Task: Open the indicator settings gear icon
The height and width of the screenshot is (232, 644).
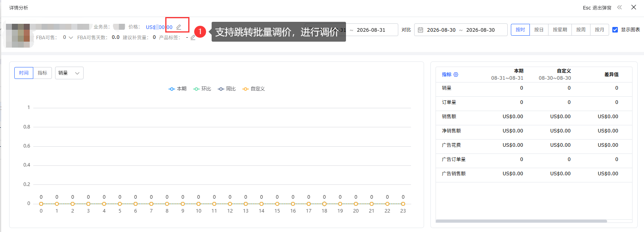Action: (x=456, y=75)
